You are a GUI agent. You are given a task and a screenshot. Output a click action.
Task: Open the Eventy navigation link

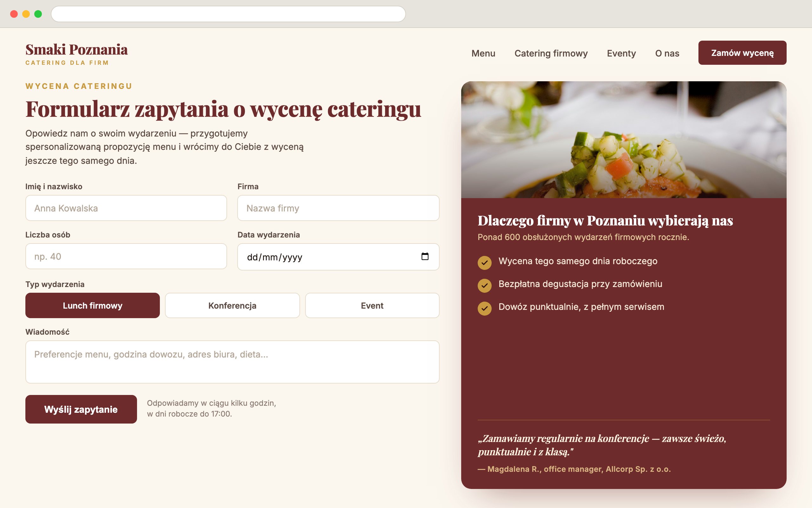621,53
